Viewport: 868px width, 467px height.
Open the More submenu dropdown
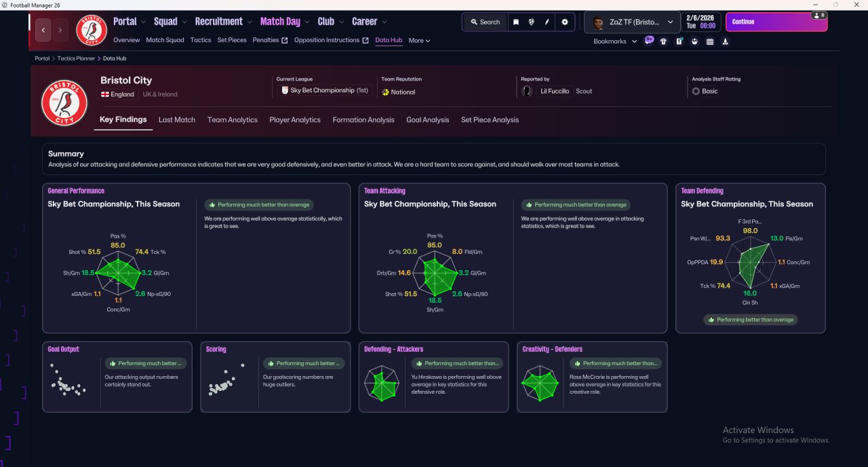419,41
